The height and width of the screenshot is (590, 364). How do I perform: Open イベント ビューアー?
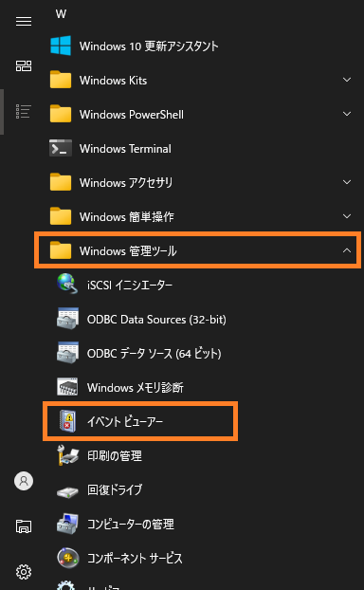140,421
